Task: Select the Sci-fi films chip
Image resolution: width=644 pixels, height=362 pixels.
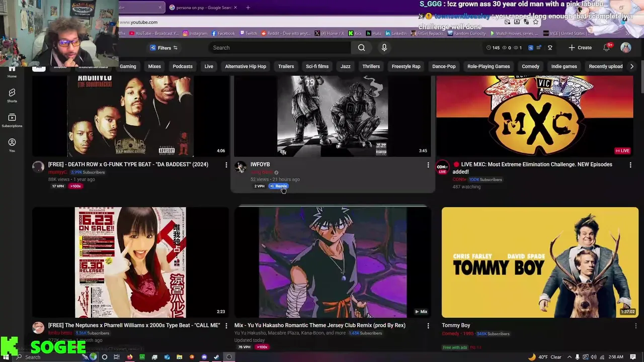Action: coord(317,66)
